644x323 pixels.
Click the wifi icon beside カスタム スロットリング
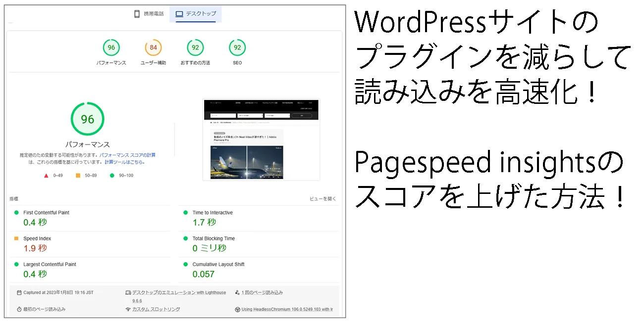(128, 309)
